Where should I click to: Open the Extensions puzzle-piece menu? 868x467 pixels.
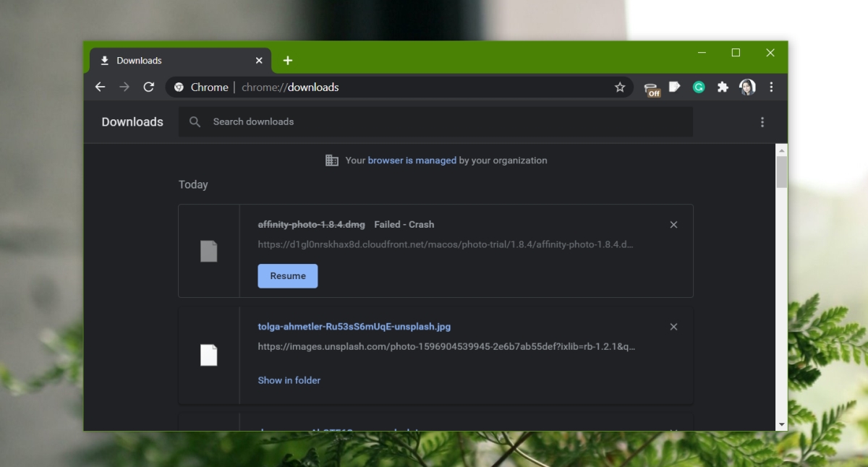click(723, 87)
